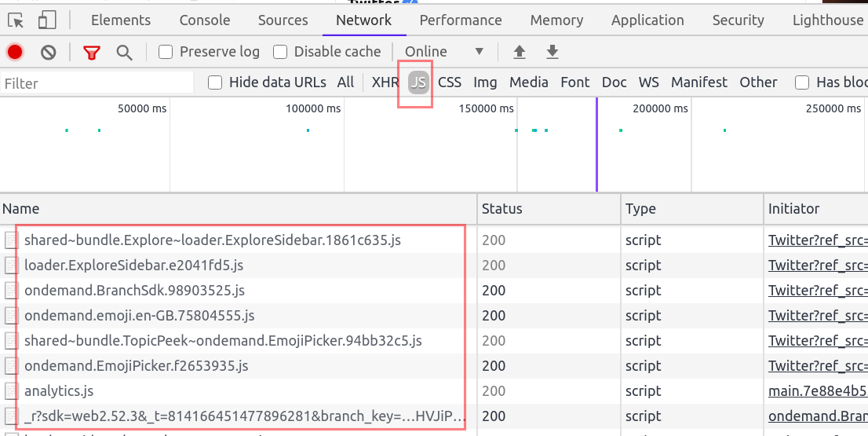Screen dimensions: 868x436
Task: Open the Sources tab
Action: (x=283, y=20)
